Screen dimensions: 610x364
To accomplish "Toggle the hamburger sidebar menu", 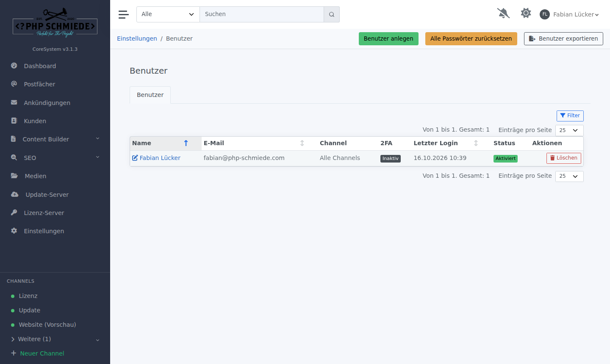I will [x=123, y=14].
